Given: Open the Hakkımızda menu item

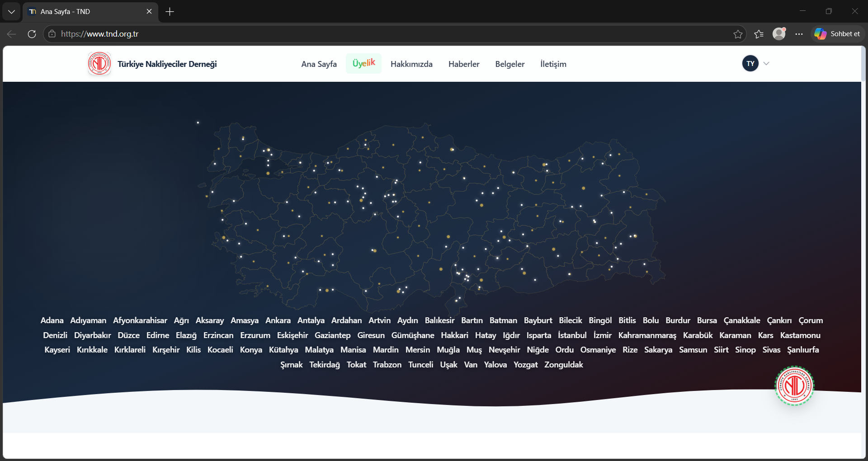Looking at the screenshot, I should click(411, 64).
